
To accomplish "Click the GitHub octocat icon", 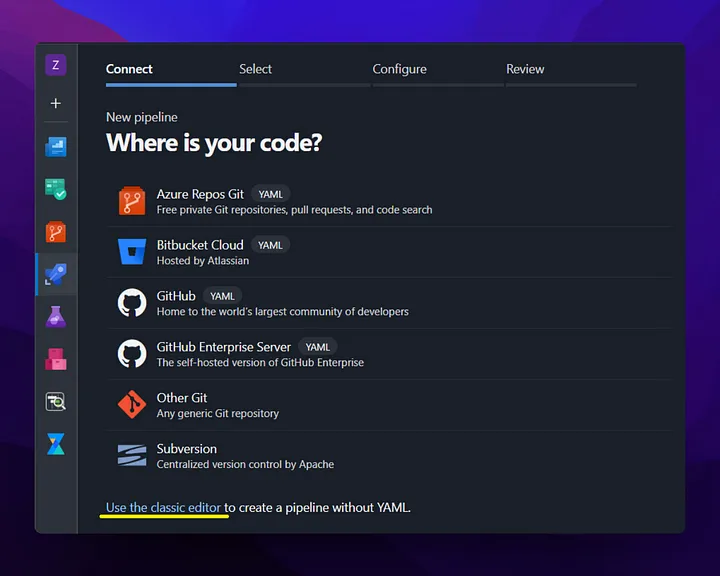I will 132,303.
